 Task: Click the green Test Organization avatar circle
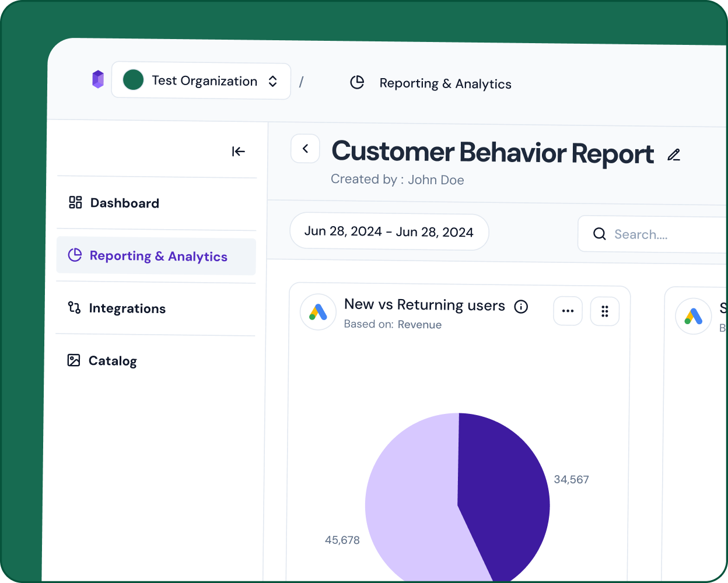(x=134, y=80)
